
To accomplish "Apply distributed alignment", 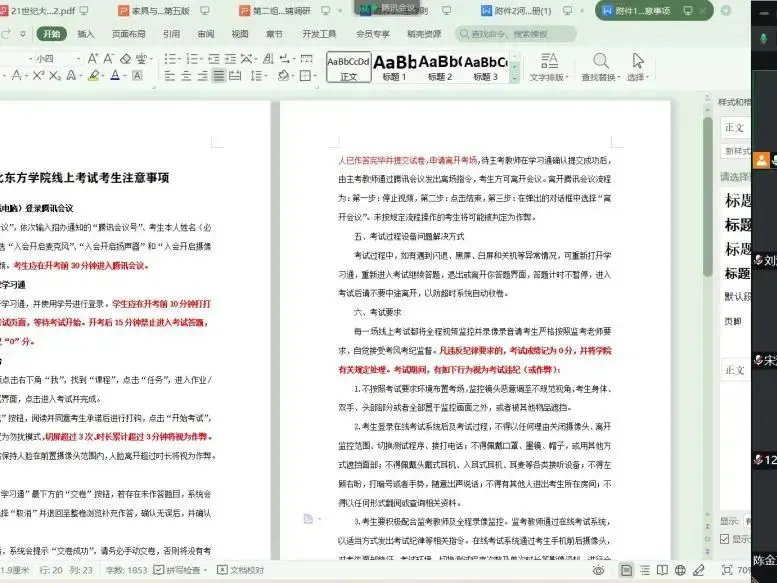I will [235, 76].
